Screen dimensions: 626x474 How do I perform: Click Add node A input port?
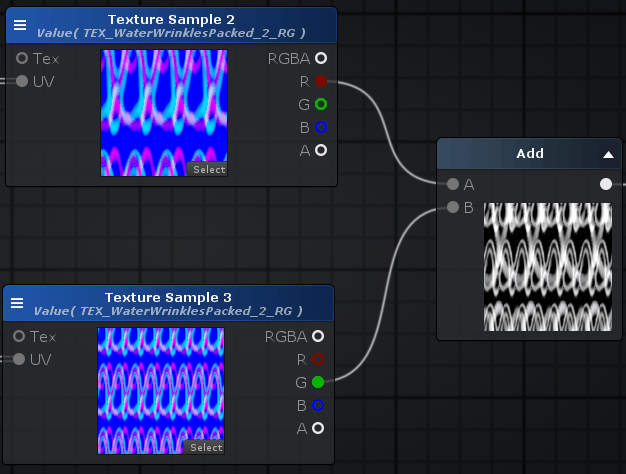(453, 184)
